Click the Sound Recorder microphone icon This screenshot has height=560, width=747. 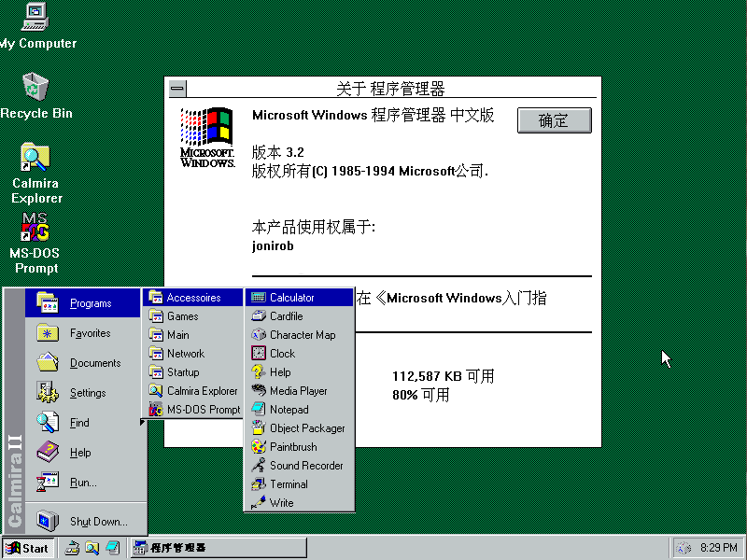click(x=259, y=465)
